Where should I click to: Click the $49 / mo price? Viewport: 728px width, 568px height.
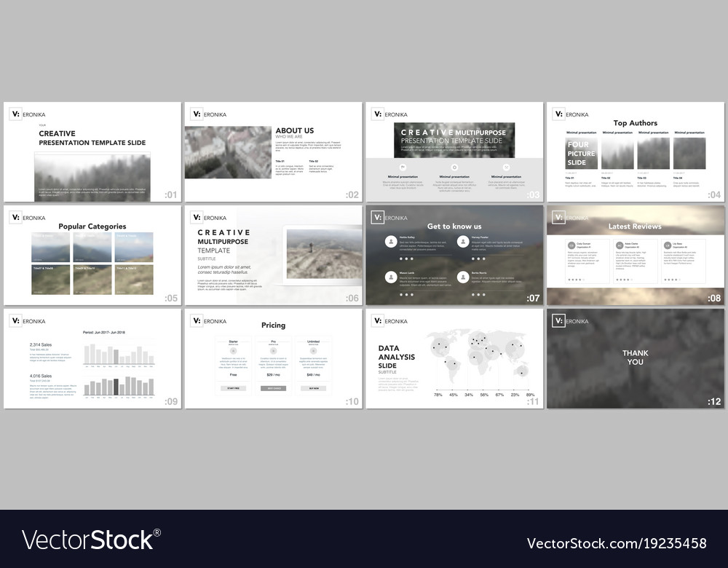point(313,375)
